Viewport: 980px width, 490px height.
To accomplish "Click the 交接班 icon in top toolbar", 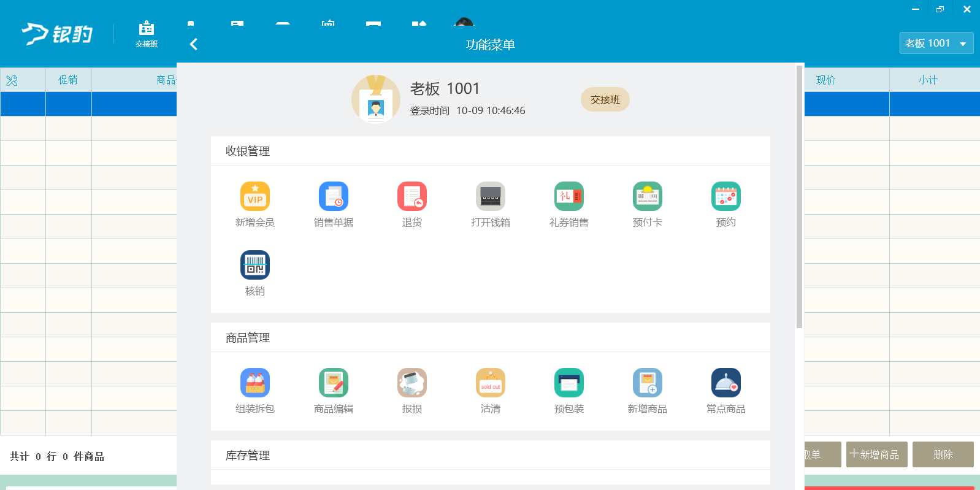I will pos(147,34).
